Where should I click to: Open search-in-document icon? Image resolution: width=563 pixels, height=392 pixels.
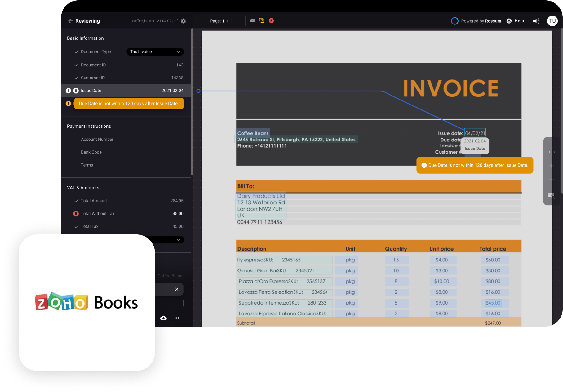(552, 196)
